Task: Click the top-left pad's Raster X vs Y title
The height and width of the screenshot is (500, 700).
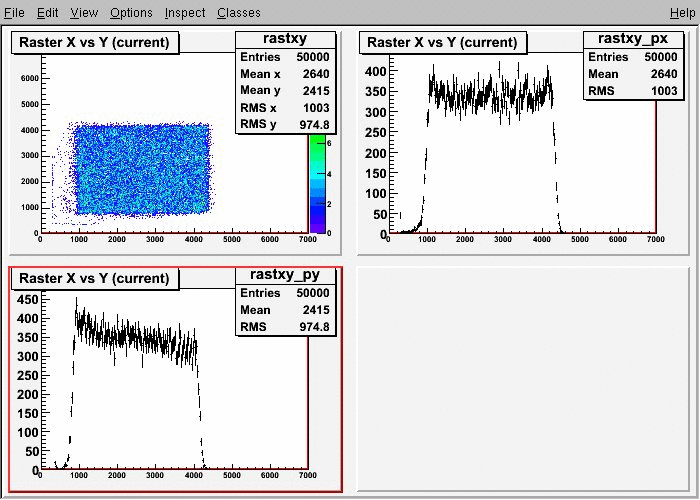Action: click(x=95, y=42)
